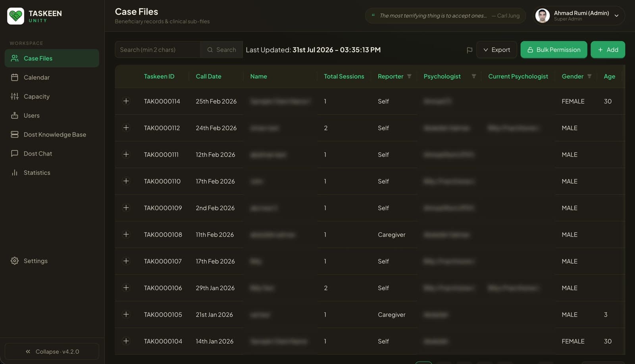Click the Name column header
The height and width of the screenshot is (364, 635).
[x=258, y=76]
